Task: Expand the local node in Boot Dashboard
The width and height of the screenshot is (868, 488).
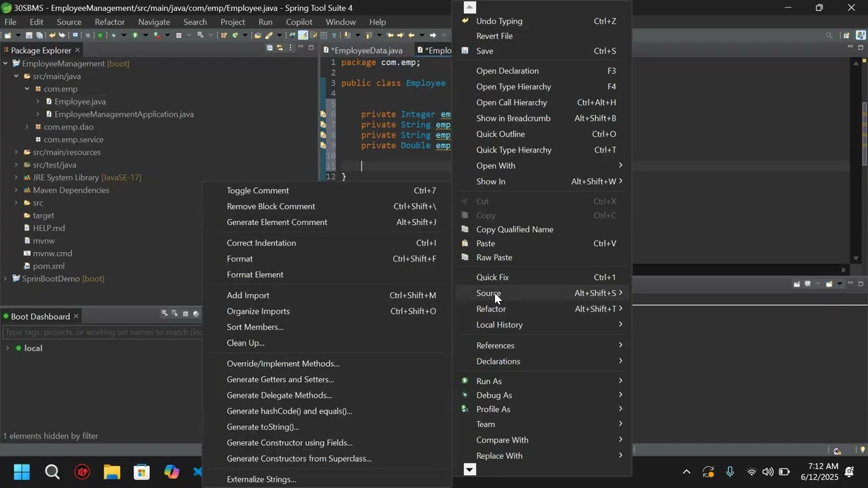Action: [x=7, y=348]
